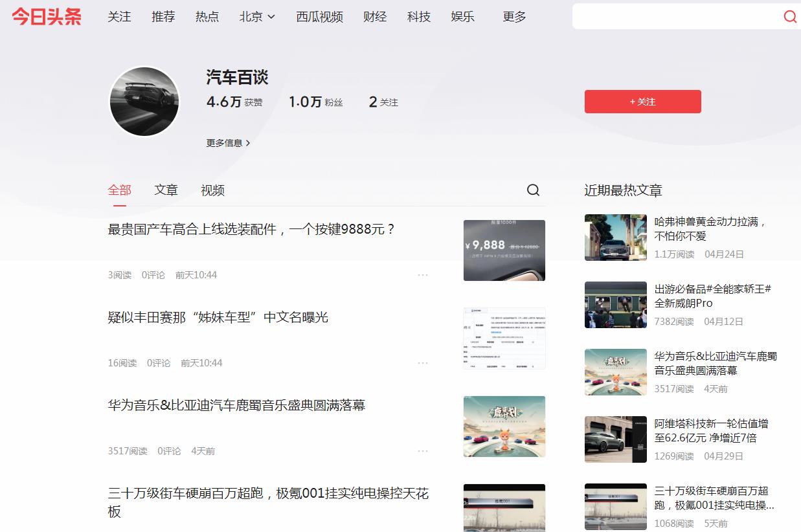The image size is (801, 532).
Task: Select the 全部 tab
Action: tap(119, 190)
